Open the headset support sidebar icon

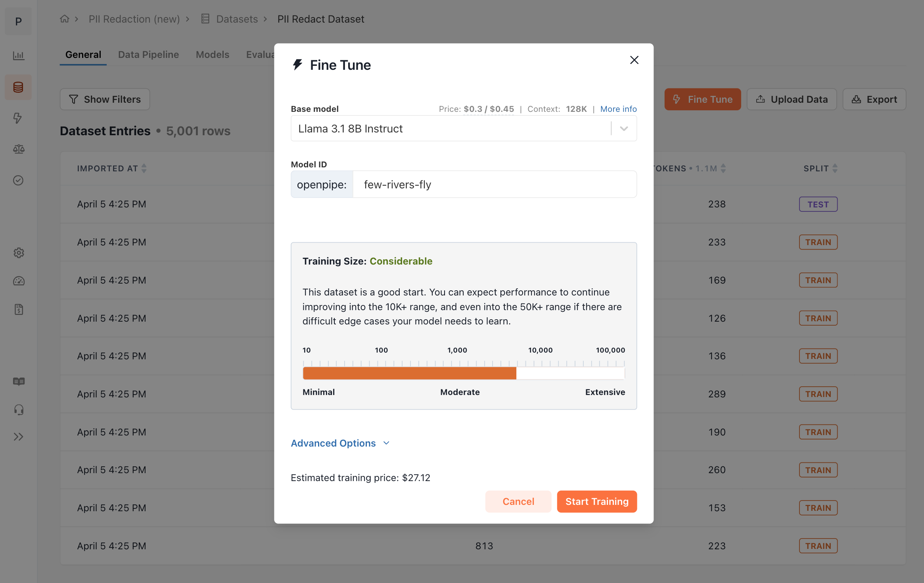click(x=18, y=410)
